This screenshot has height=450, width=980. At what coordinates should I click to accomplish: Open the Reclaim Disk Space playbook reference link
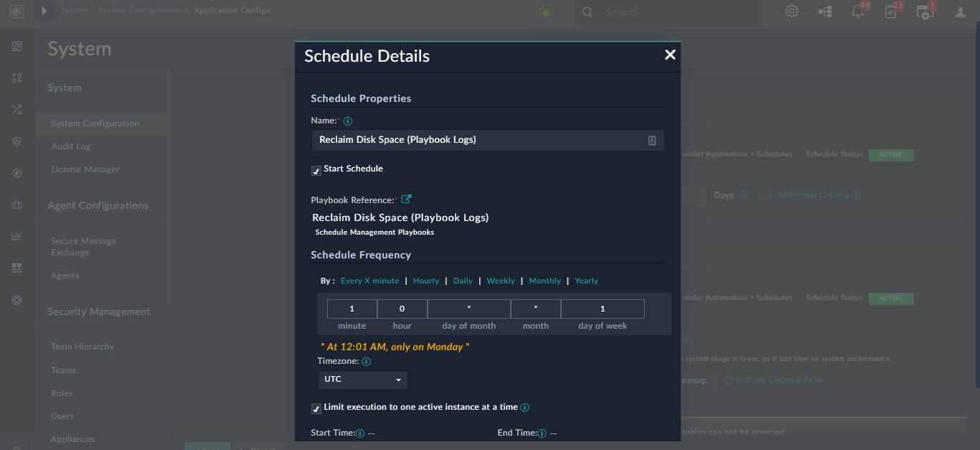pyautogui.click(x=407, y=200)
